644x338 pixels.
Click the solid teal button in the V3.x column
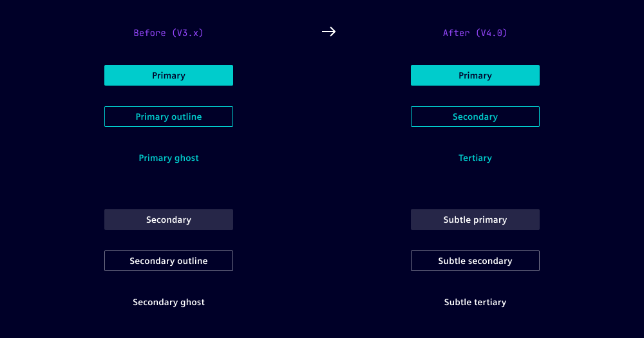[169, 75]
